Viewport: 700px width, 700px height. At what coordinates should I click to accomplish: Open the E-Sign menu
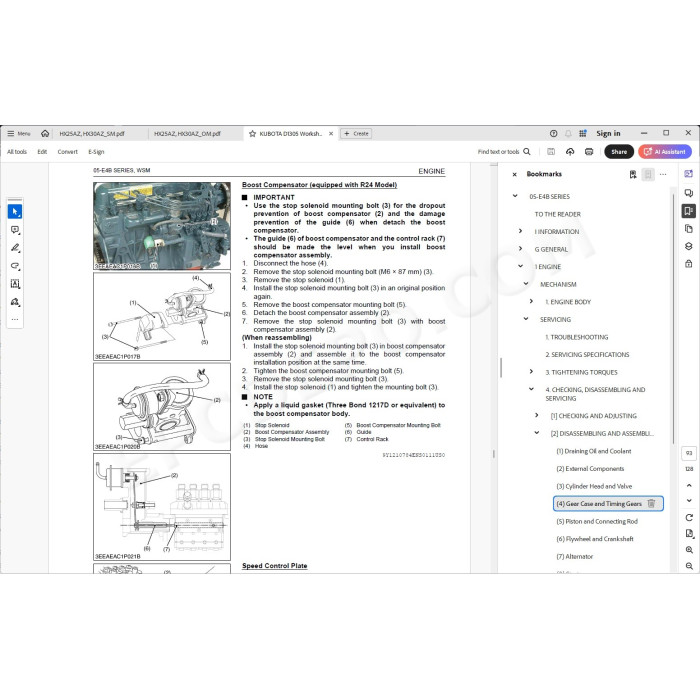tap(96, 152)
